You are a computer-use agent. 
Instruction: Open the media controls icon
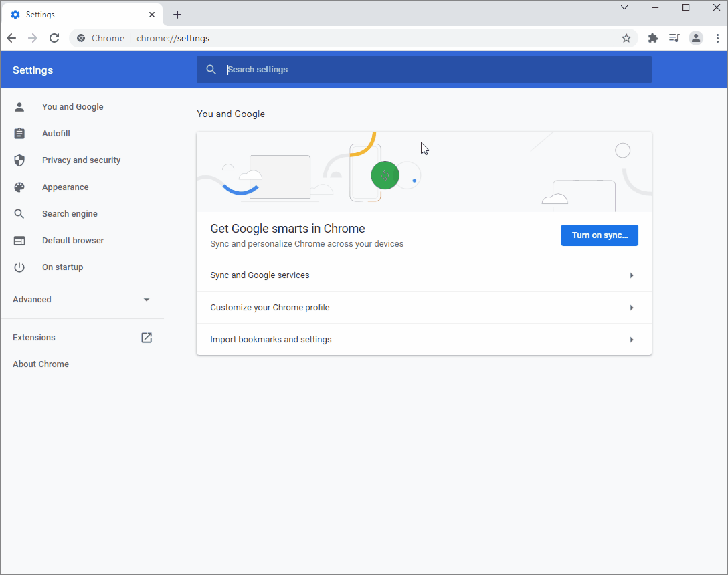(674, 38)
